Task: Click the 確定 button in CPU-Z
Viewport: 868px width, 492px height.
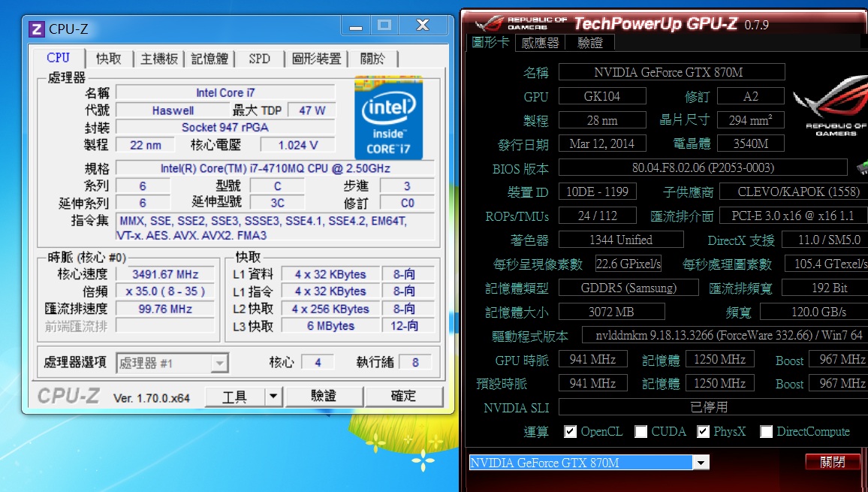Action: pos(403,396)
